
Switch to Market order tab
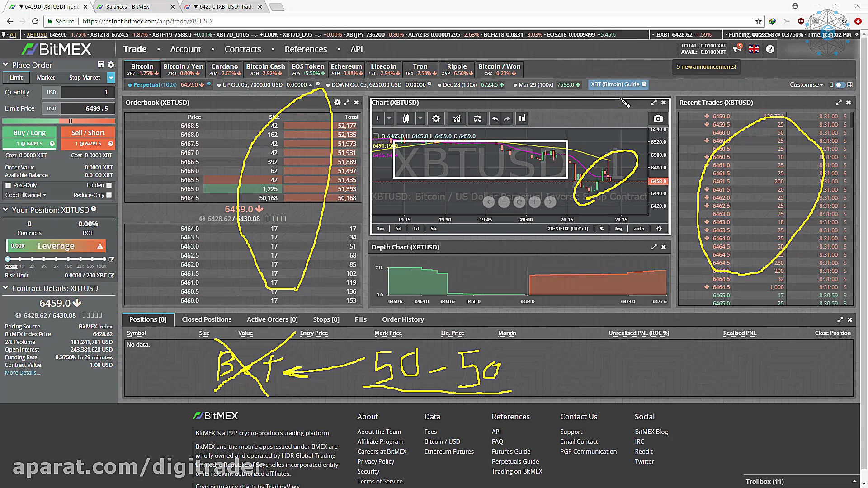46,78
